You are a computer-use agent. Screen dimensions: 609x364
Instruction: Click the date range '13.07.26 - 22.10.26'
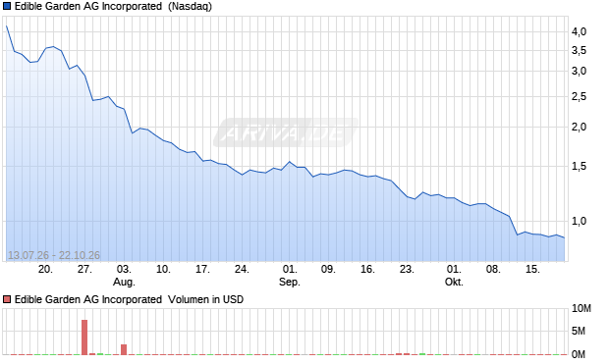pyautogui.click(x=54, y=255)
